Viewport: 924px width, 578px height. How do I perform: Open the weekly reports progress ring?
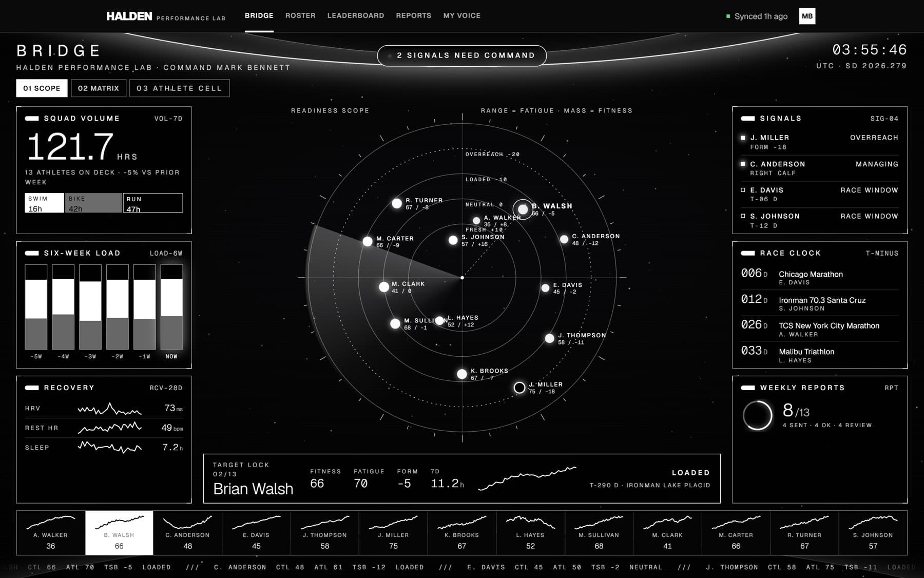(757, 415)
